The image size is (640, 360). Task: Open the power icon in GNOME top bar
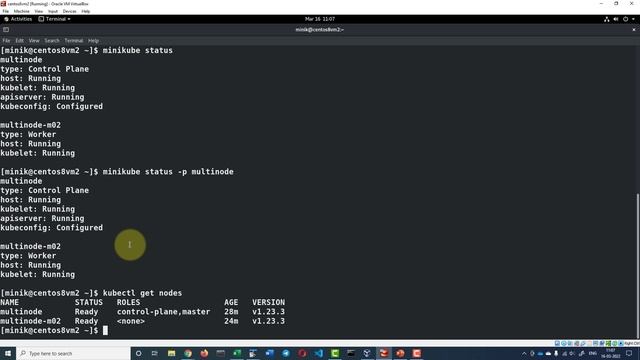point(625,19)
